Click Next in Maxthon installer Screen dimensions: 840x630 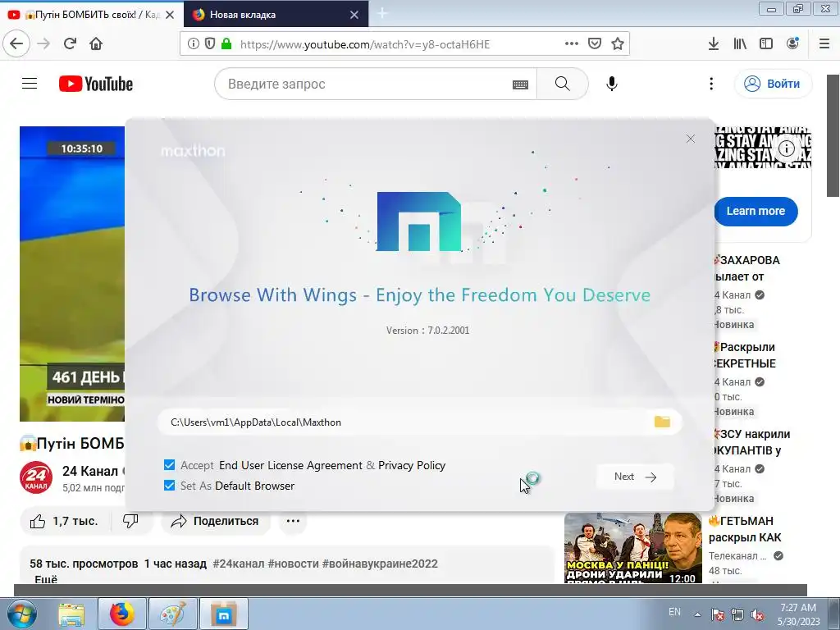[635, 477]
